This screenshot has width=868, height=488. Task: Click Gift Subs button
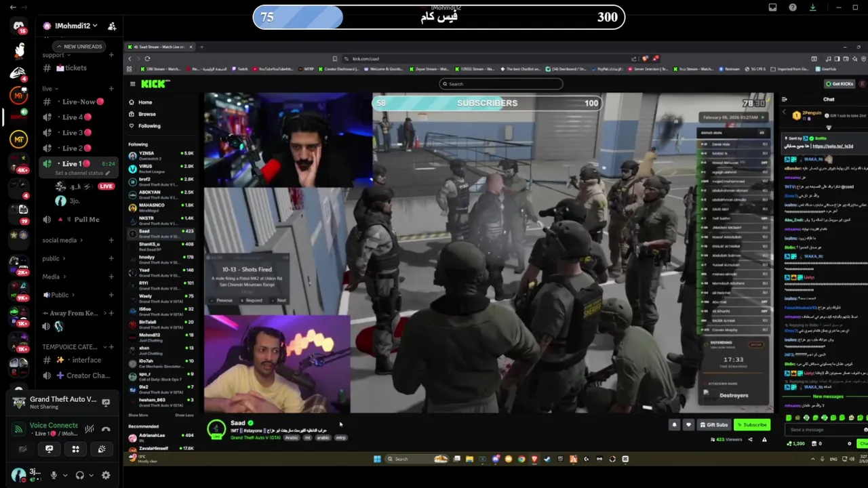[714, 425]
